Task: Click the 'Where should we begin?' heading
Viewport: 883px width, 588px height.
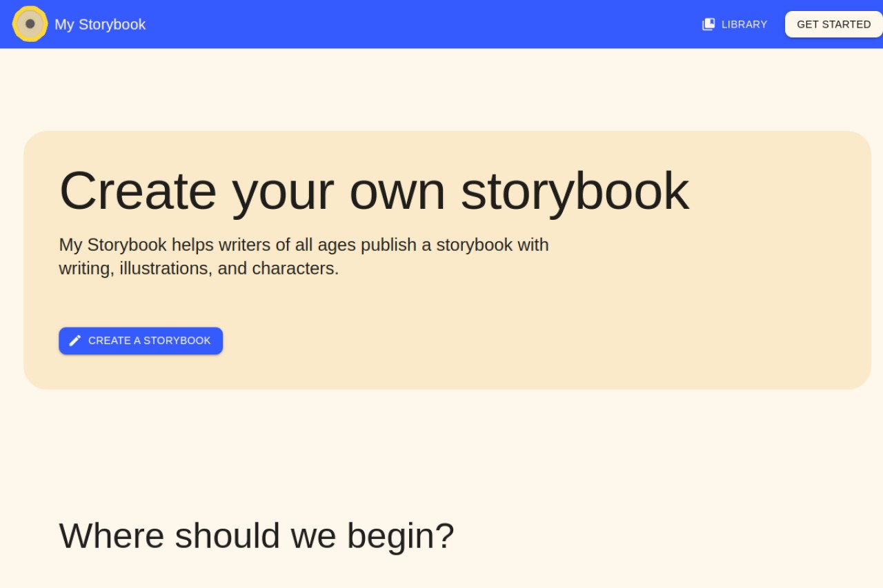Action: coord(257,536)
